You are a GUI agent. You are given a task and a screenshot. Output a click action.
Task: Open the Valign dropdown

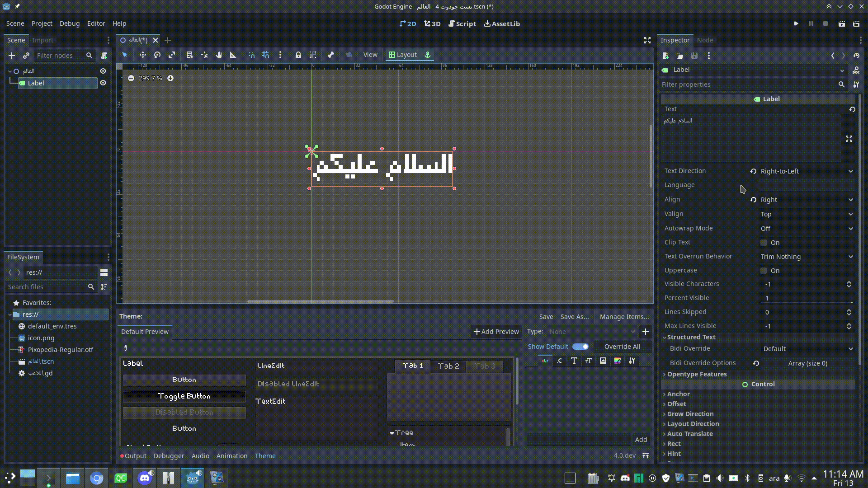(807, 214)
